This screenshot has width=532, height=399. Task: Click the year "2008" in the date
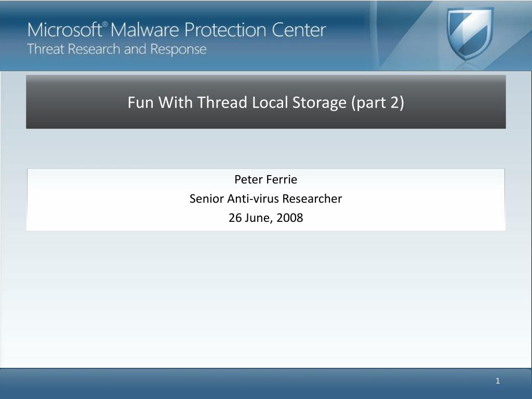click(290, 218)
